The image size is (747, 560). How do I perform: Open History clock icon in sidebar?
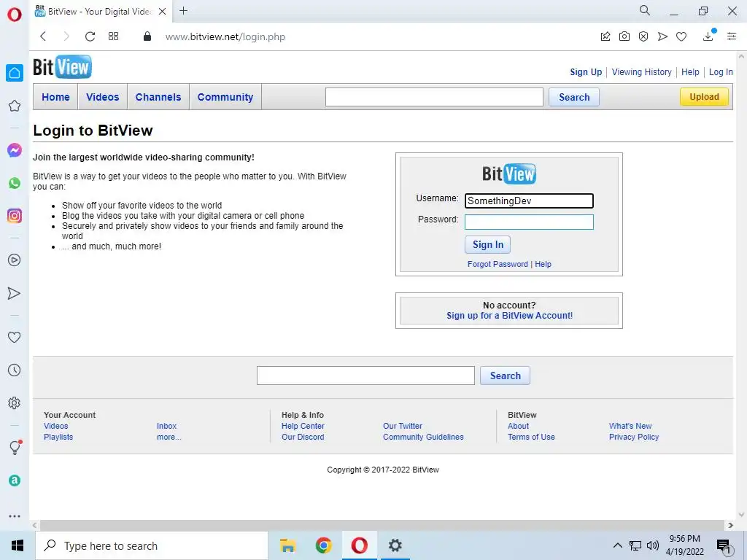coord(15,370)
